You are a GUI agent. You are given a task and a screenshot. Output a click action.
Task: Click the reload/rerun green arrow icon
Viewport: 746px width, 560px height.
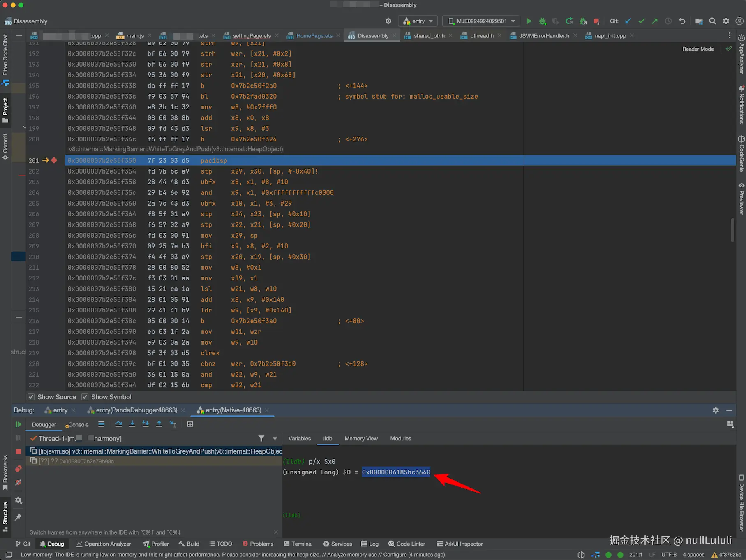(569, 21)
